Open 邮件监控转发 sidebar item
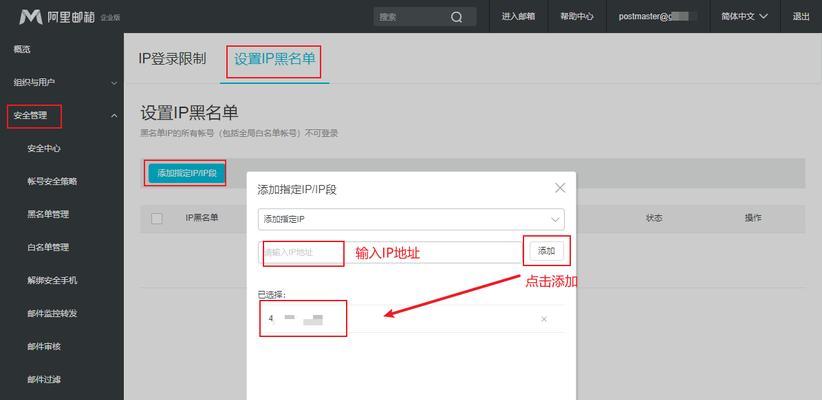 [52, 313]
